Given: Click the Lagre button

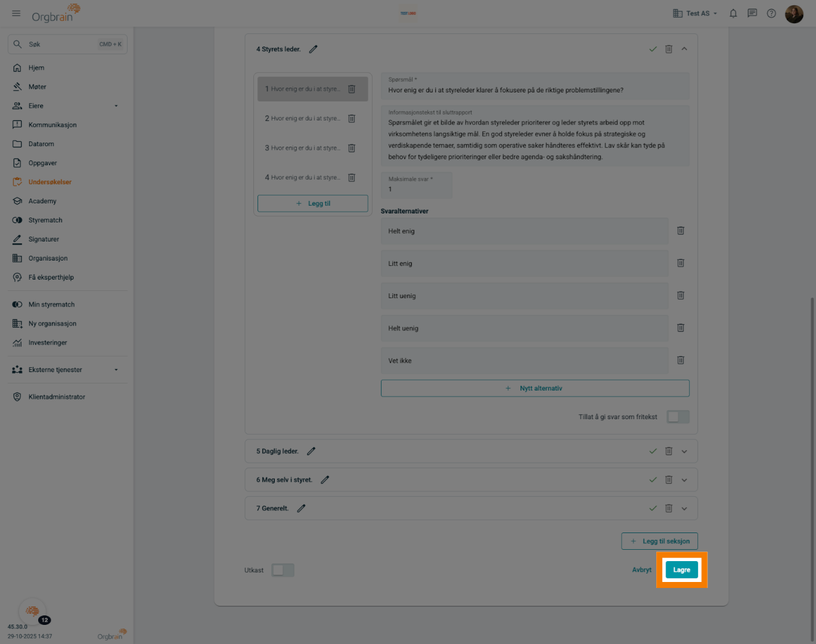Looking at the screenshot, I should click(x=681, y=570).
